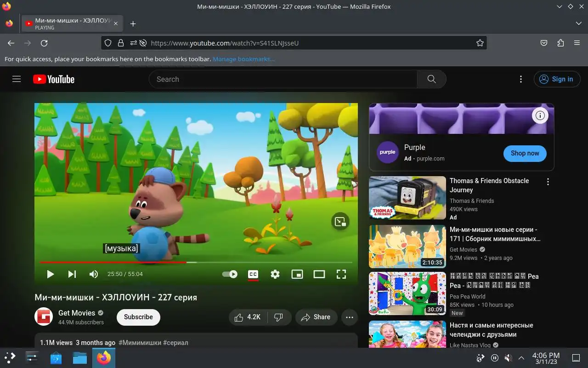Open Ми-ми-мишки новые серии thumbnail
This screenshot has width=588, height=368.
[407, 247]
